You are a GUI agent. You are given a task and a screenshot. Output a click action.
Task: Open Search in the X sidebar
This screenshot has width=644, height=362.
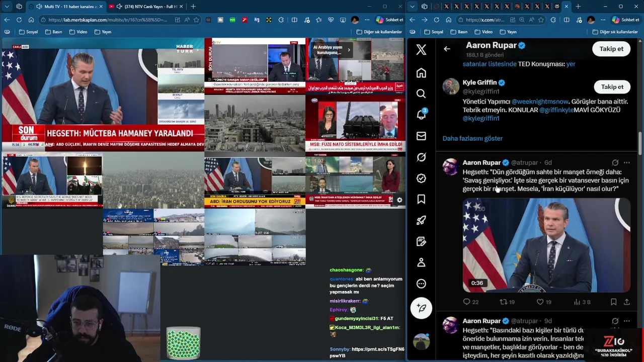coord(421,94)
